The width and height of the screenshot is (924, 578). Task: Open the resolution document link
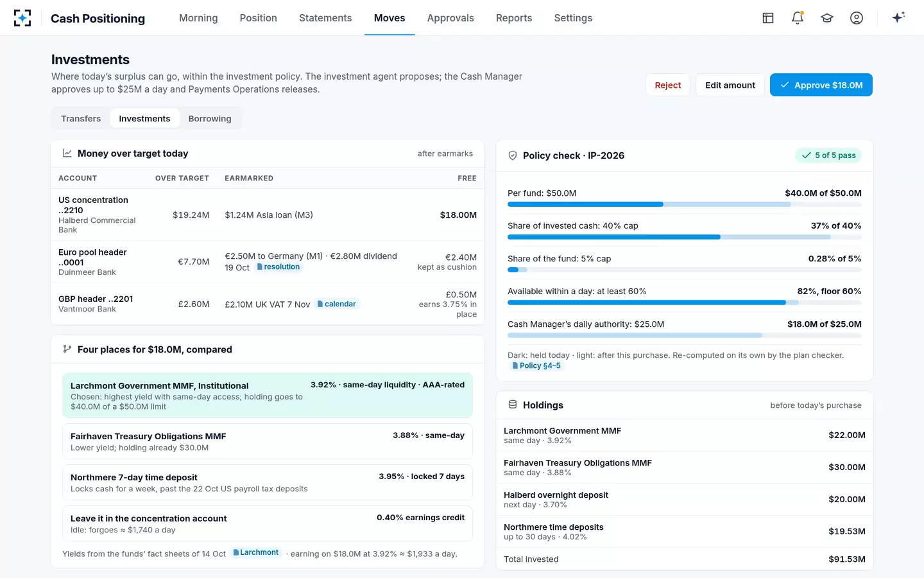pyautogui.click(x=278, y=267)
